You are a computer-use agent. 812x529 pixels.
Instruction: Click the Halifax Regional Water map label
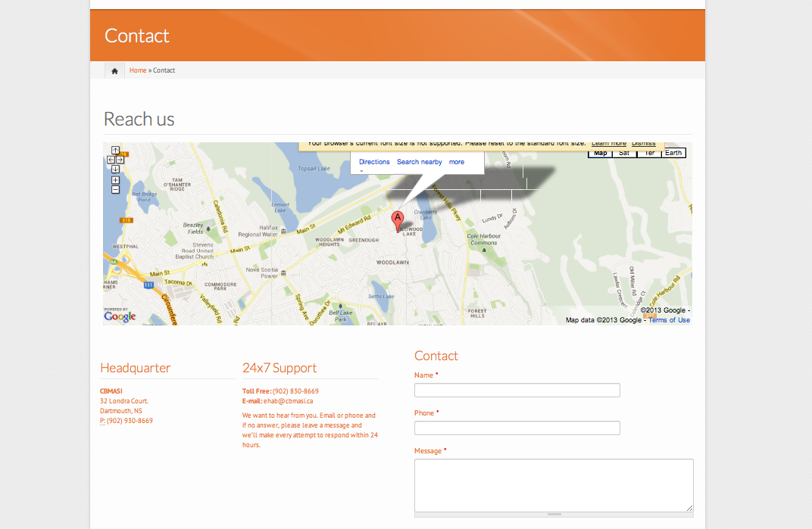pyautogui.click(x=258, y=231)
